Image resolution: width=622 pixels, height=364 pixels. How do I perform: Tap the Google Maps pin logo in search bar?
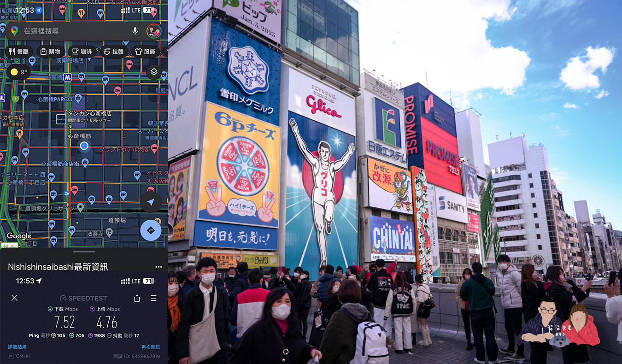coord(14,31)
